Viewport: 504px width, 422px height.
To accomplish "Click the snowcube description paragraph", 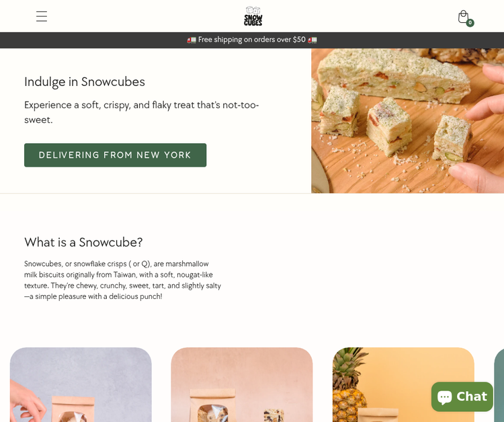I will [x=122, y=280].
